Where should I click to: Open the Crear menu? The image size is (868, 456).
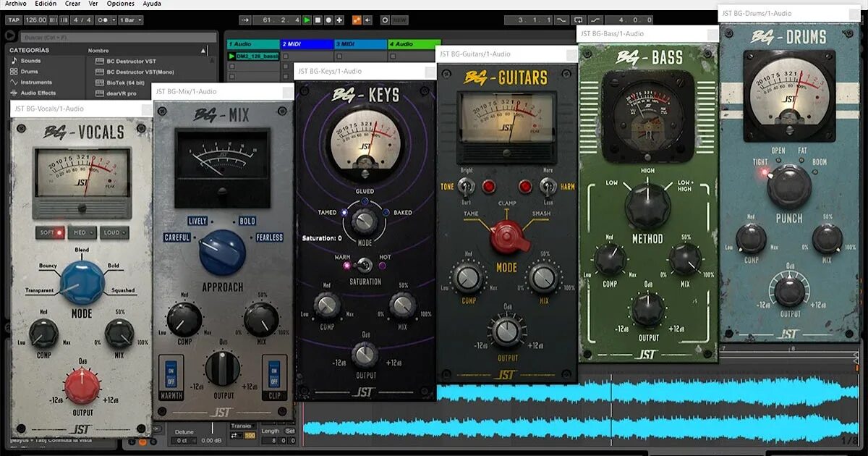[x=72, y=4]
